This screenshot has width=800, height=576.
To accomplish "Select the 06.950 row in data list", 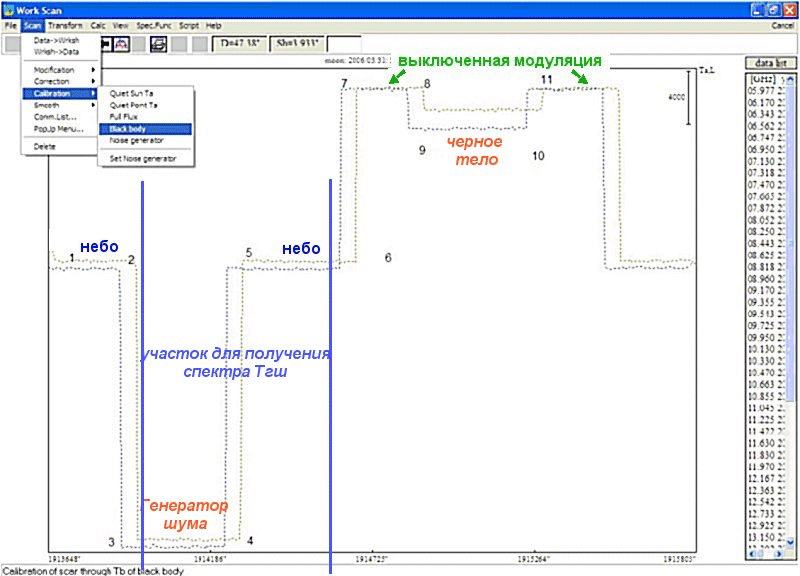I will tap(766, 149).
